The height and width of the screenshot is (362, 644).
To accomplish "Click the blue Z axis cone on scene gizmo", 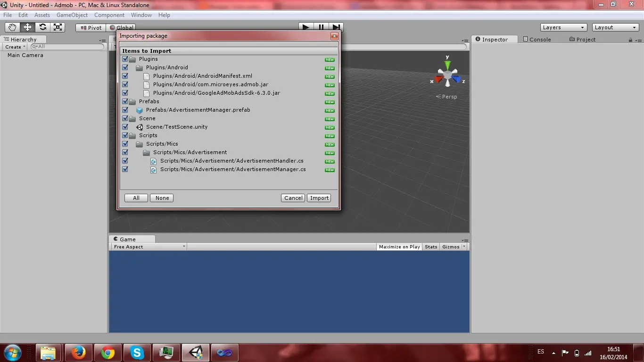I will tap(456, 80).
